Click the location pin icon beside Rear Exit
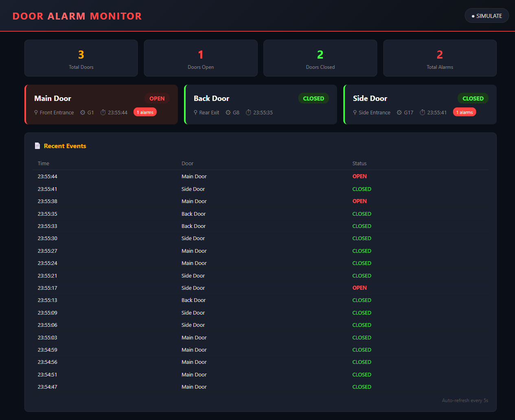515x420 pixels. (x=195, y=112)
